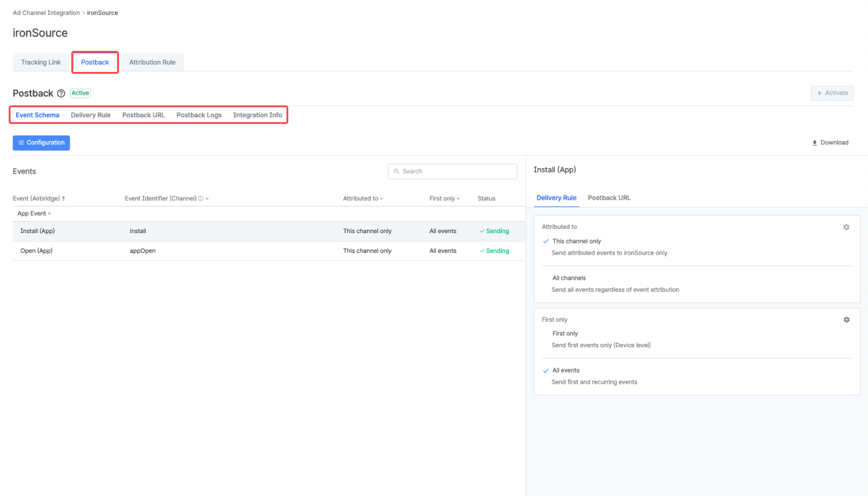The image size is (868, 496).
Task: Click the blue Configuration button
Action: pyautogui.click(x=42, y=143)
